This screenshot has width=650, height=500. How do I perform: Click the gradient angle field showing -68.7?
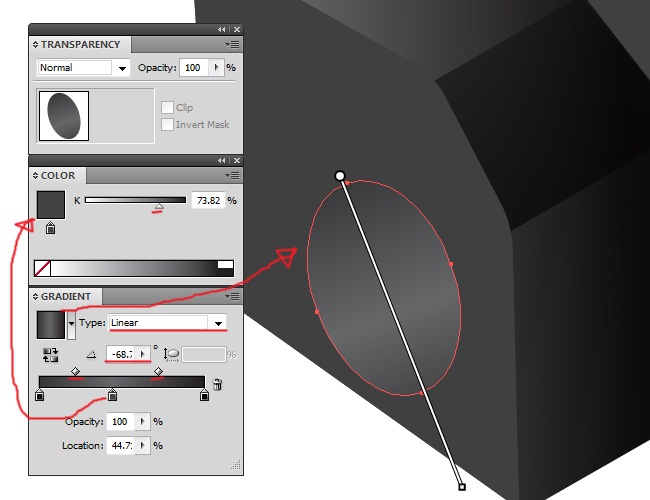[121, 354]
